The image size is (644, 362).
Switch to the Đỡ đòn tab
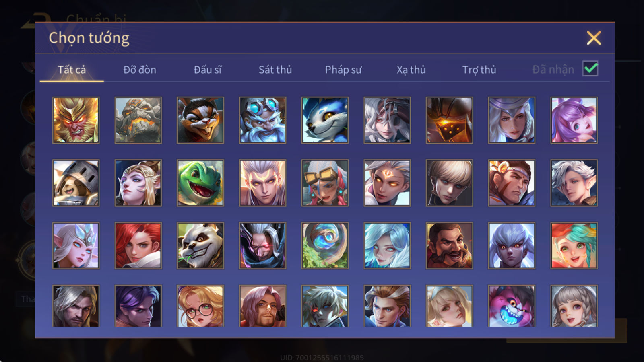tap(140, 70)
